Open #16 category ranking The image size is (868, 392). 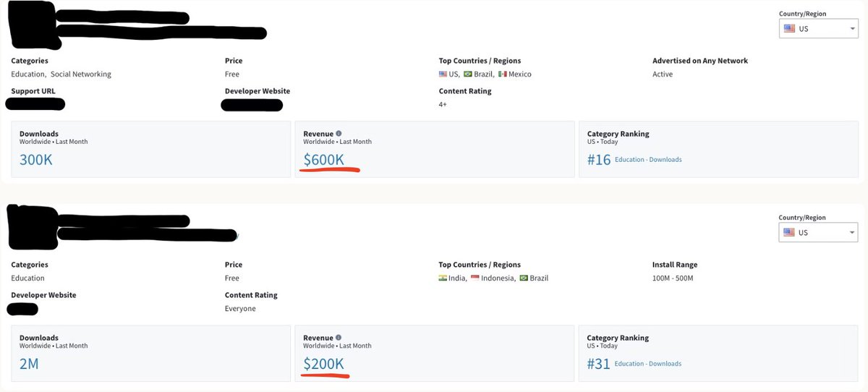point(599,160)
